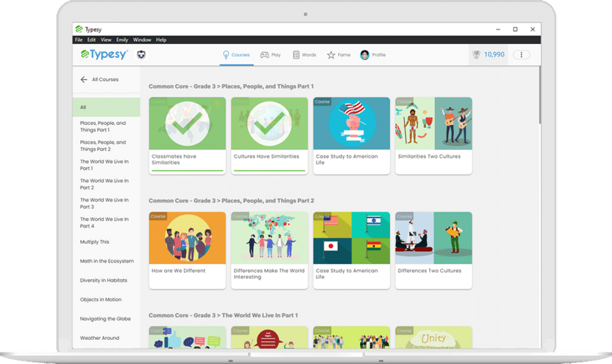Viewport: 612px width, 364px height.
Task: Click progress bar under Classmates have Similarities
Action: point(187,170)
